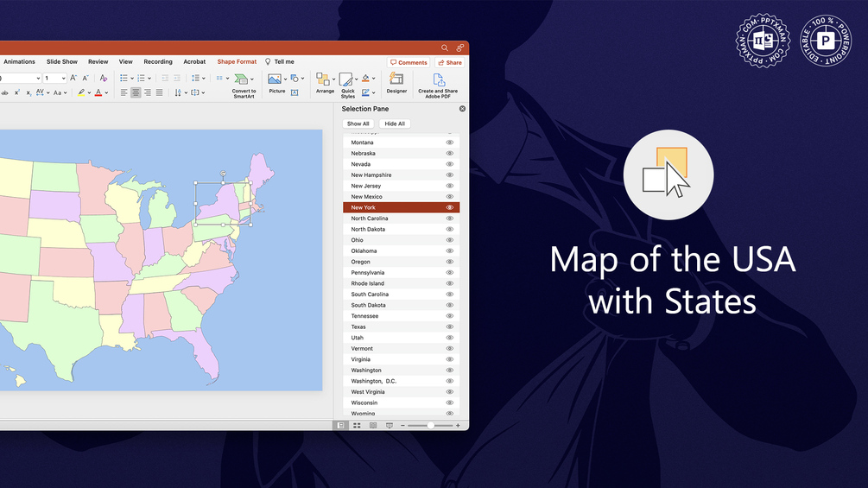Screen dimensions: 868x488
Task: Click Hide All in Selection Pane
Action: [395, 124]
